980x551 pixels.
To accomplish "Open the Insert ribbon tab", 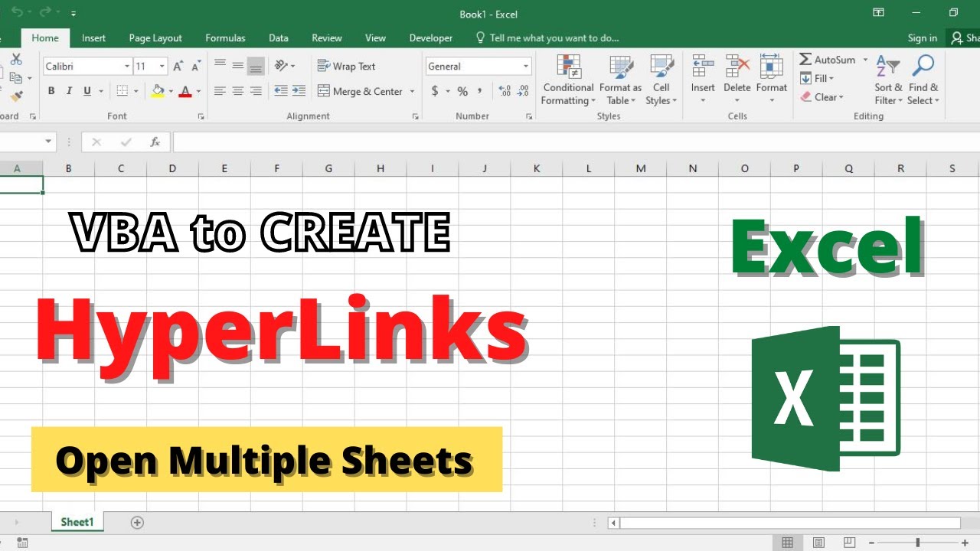I will tap(93, 38).
